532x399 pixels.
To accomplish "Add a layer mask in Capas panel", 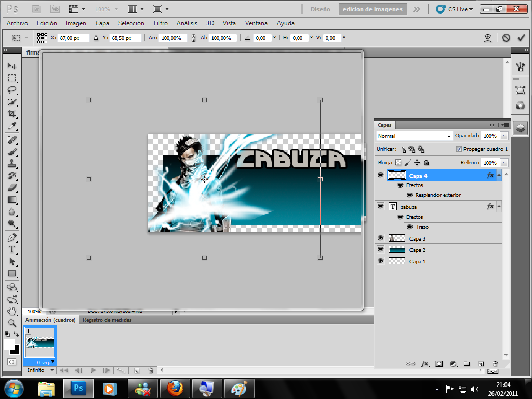I will coord(439,364).
